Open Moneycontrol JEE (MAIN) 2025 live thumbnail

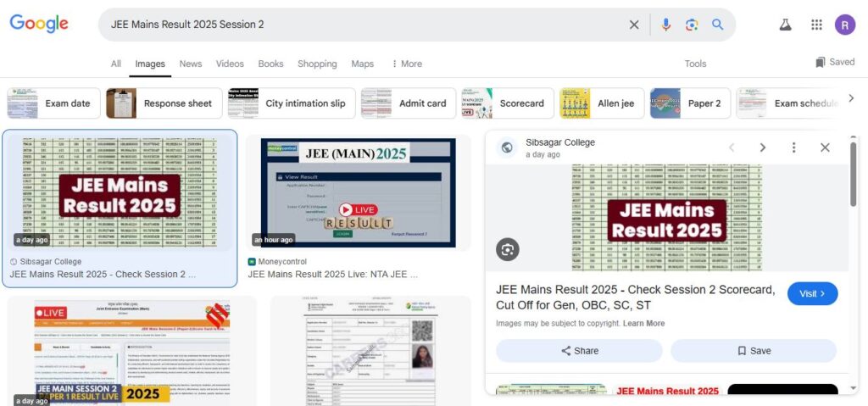(359, 192)
